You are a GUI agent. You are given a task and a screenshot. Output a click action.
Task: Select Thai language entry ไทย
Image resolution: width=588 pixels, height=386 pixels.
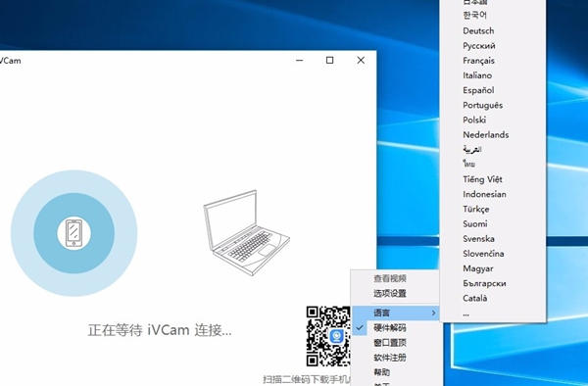pos(493,165)
